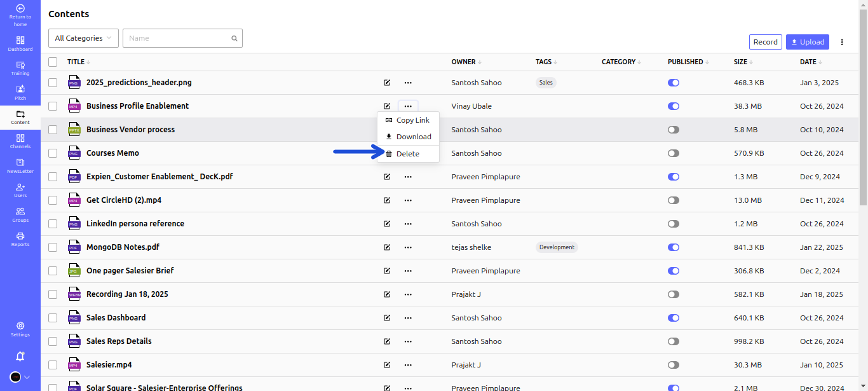Click search magnifier in Name field

click(x=234, y=38)
